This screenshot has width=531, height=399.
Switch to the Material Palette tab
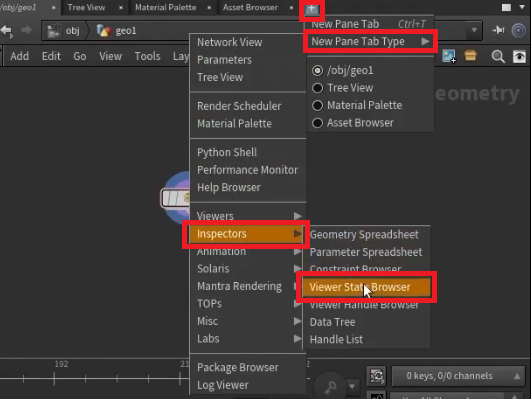166,7
